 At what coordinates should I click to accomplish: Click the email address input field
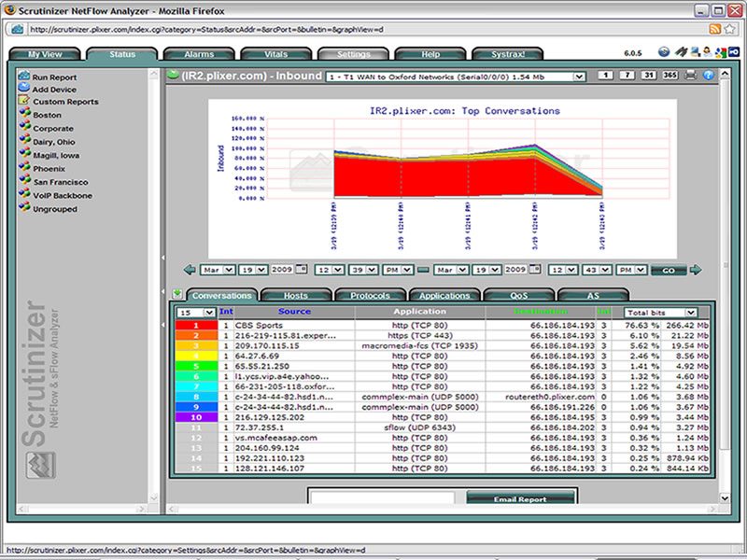coord(383,497)
